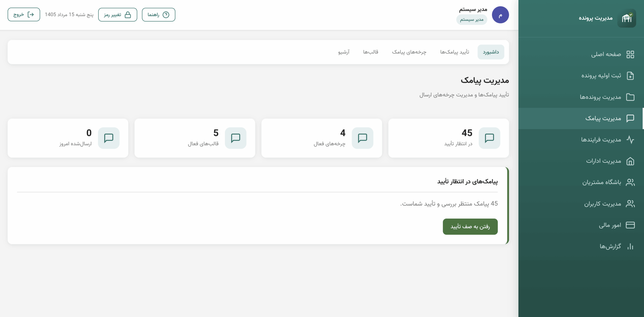Go to امور مالی in sidebar
Image resolution: width=644 pixels, height=317 pixels.
pyautogui.click(x=581, y=225)
